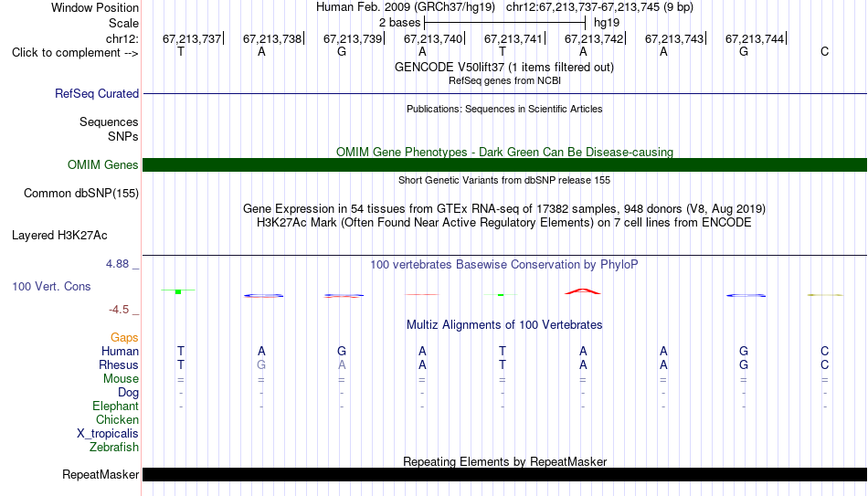Click 'RefSeq genes from NCBI' title
The width and height of the screenshot is (868, 496).
504,80
